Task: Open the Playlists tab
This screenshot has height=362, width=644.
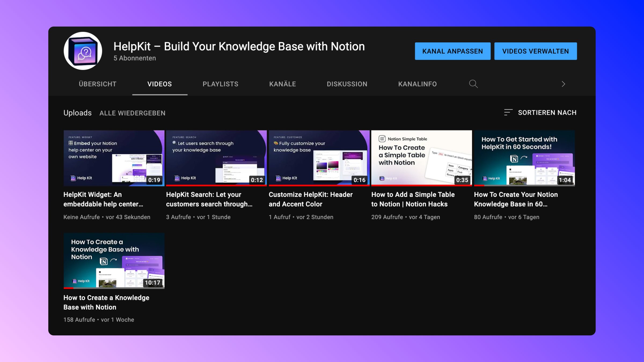Action: [x=220, y=84]
